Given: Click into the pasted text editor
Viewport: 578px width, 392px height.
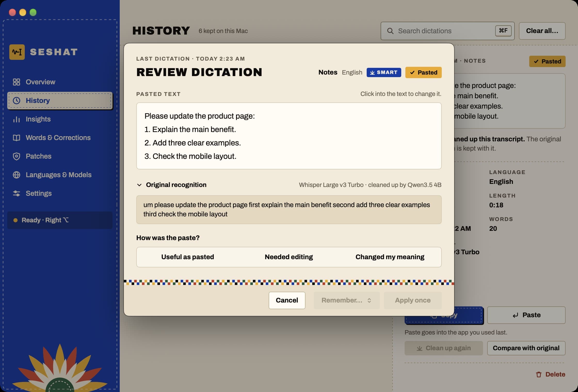Looking at the screenshot, I should click(289, 136).
